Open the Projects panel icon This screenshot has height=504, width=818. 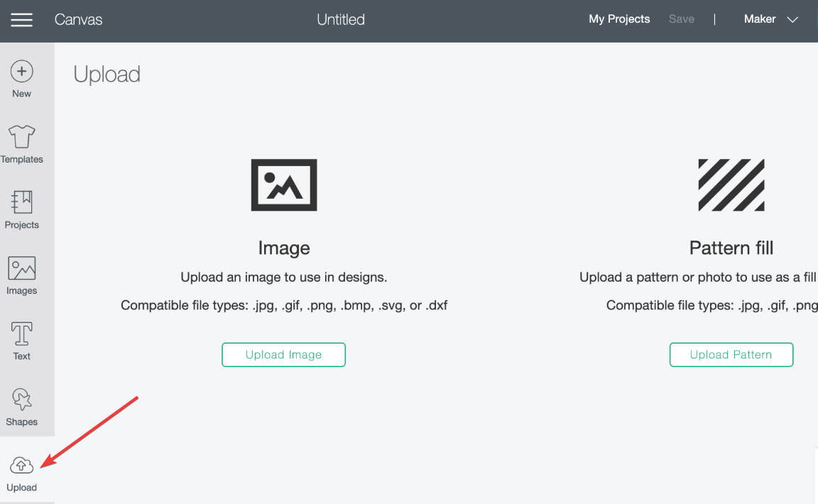[x=22, y=202]
